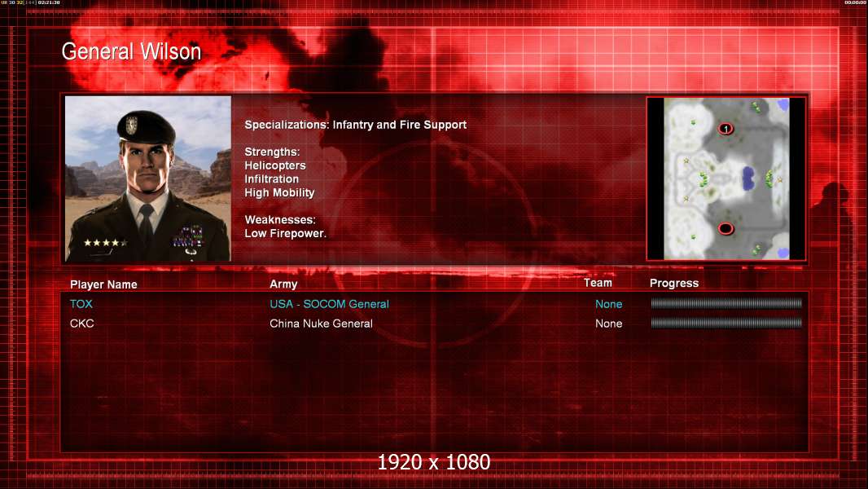
Task: Click the General Wilson title
Action: 131,51
